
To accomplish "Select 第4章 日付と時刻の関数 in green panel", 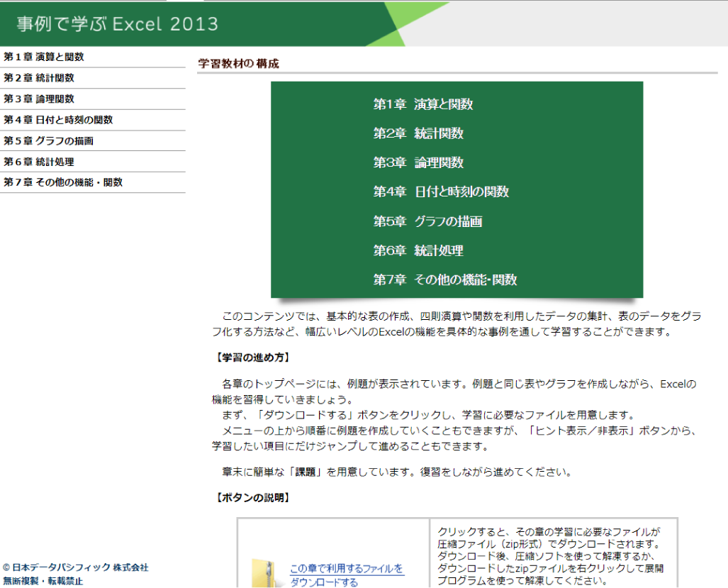I will pyautogui.click(x=441, y=192).
